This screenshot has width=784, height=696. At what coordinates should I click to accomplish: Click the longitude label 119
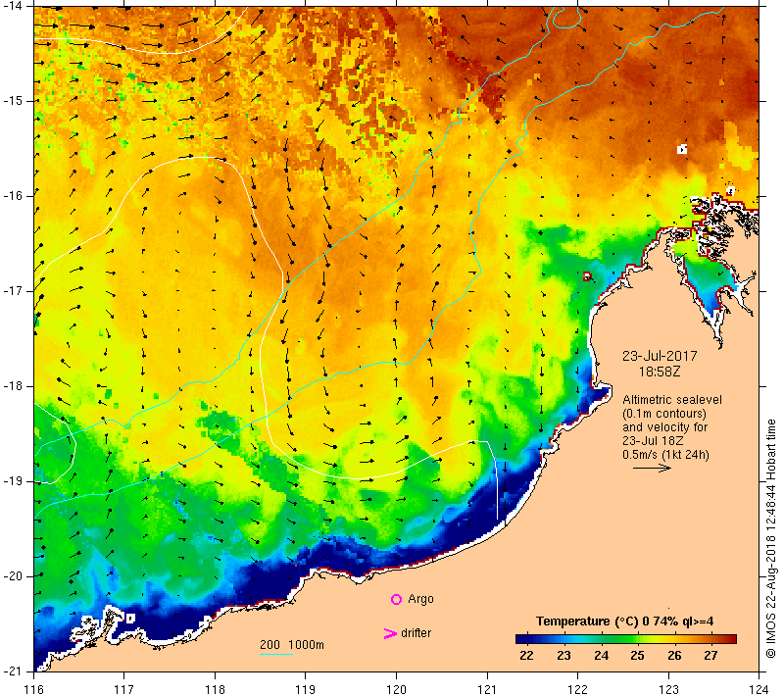coord(306,689)
